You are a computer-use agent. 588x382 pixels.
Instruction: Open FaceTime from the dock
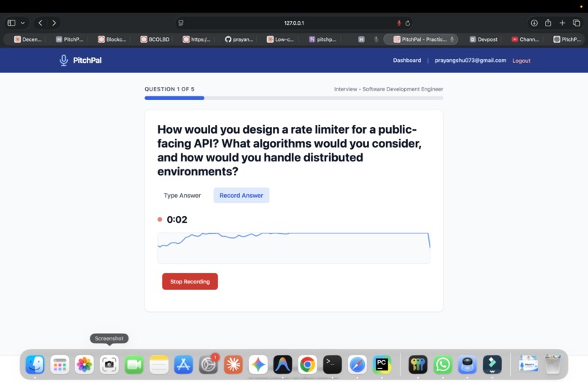pyautogui.click(x=134, y=364)
